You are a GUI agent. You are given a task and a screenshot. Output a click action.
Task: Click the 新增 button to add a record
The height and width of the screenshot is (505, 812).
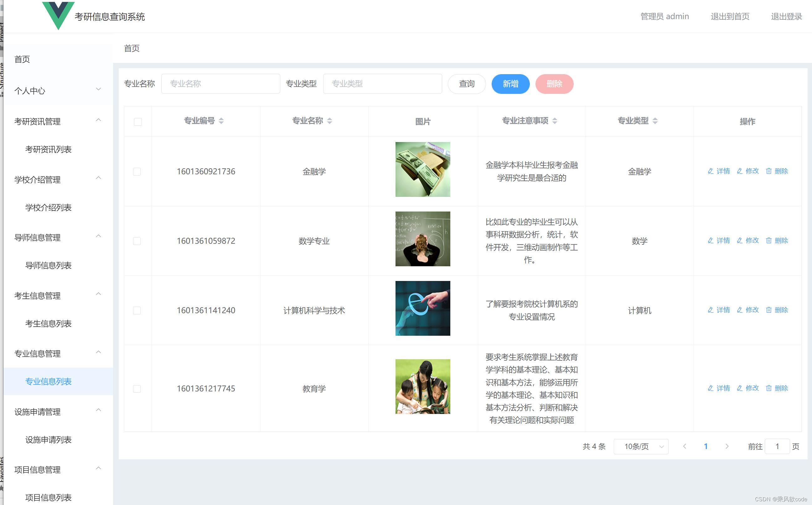[510, 84]
